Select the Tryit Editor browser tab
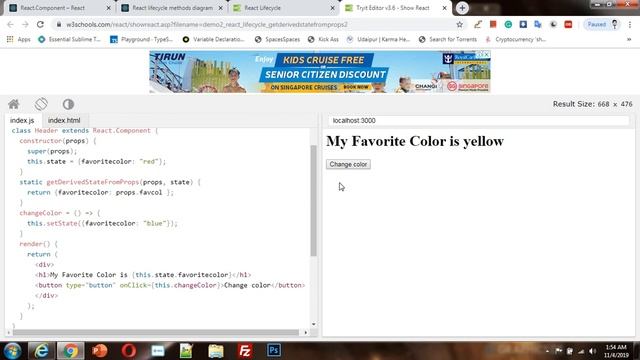The image size is (640, 360). (395, 8)
